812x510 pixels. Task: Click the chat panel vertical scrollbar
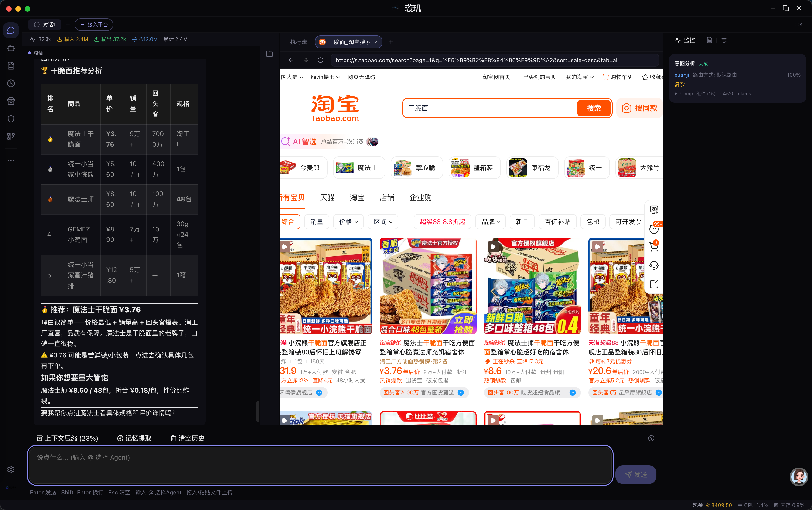point(258,411)
